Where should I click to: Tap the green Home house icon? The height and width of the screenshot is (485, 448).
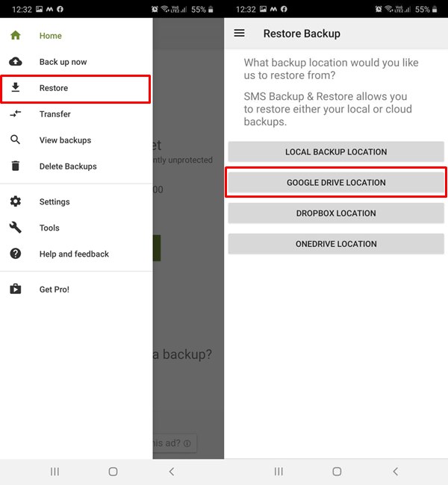[x=16, y=35]
